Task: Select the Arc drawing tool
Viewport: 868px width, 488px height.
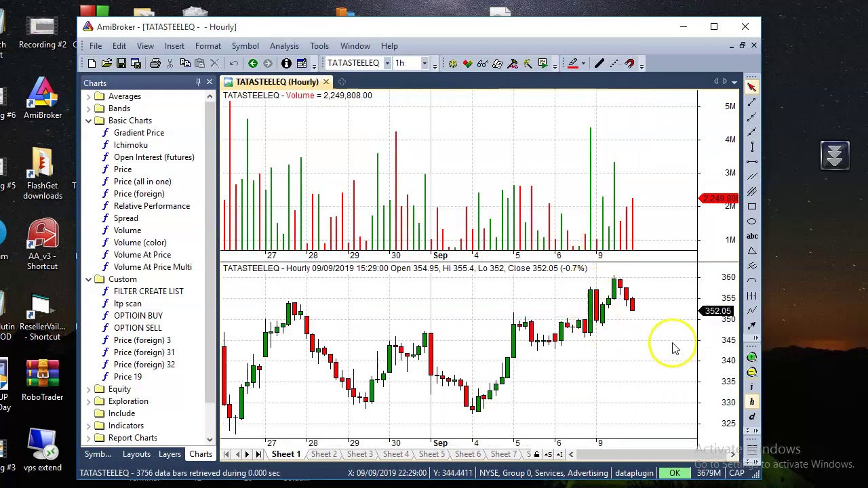Action: 752,281
